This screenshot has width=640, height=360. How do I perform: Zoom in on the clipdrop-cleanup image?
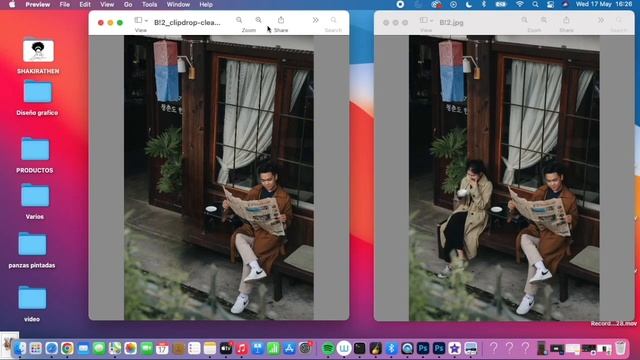point(258,20)
